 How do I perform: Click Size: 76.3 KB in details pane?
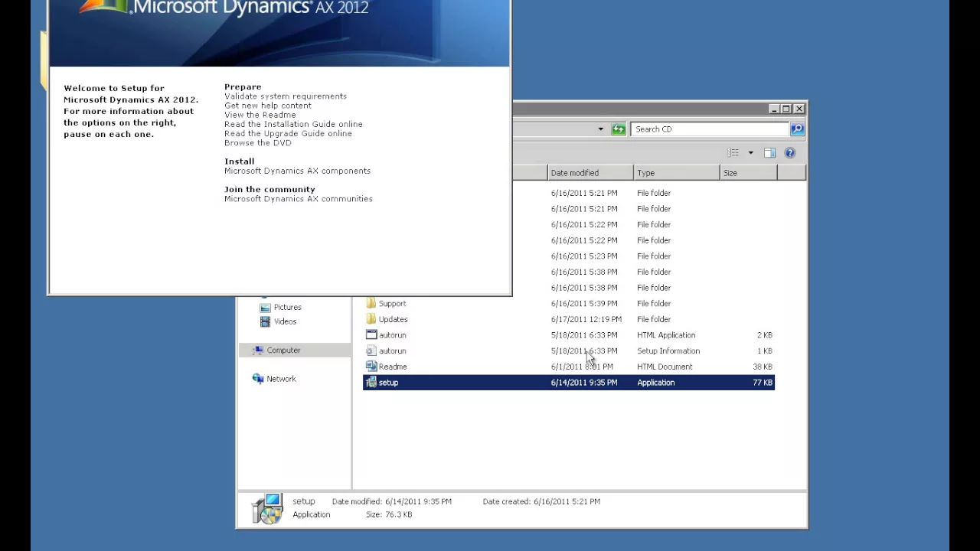tap(389, 515)
